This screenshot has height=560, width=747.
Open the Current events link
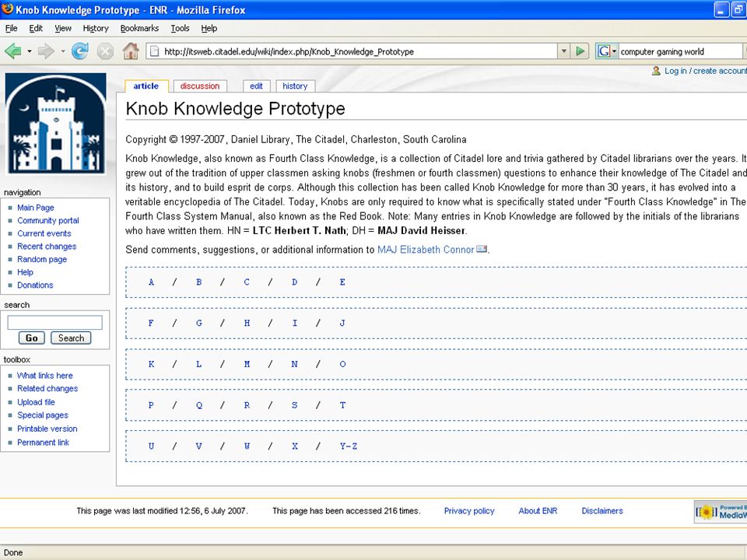(x=44, y=233)
